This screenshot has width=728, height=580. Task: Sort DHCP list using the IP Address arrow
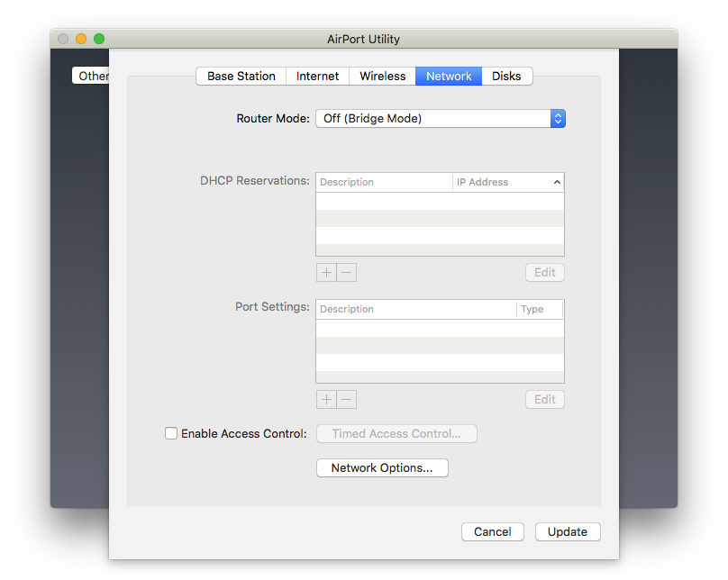557,182
